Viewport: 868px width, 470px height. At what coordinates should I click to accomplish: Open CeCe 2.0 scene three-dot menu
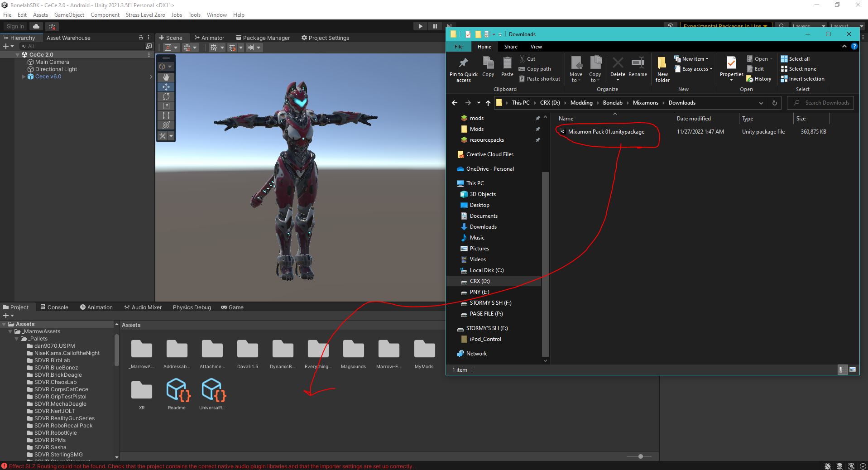click(149, 55)
